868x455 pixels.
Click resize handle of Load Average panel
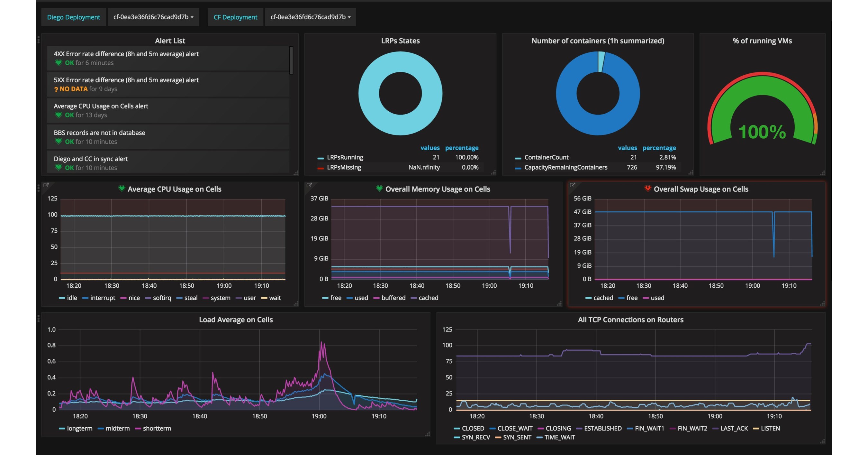428,434
